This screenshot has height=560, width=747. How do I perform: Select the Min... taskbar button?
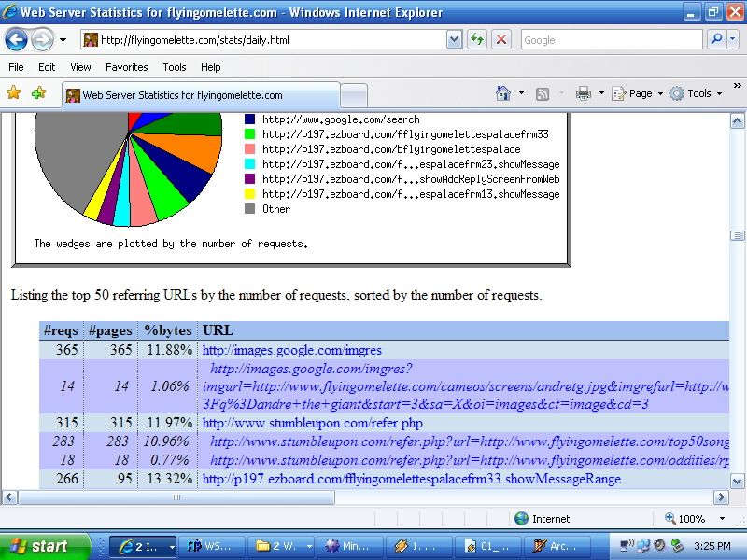point(349,546)
